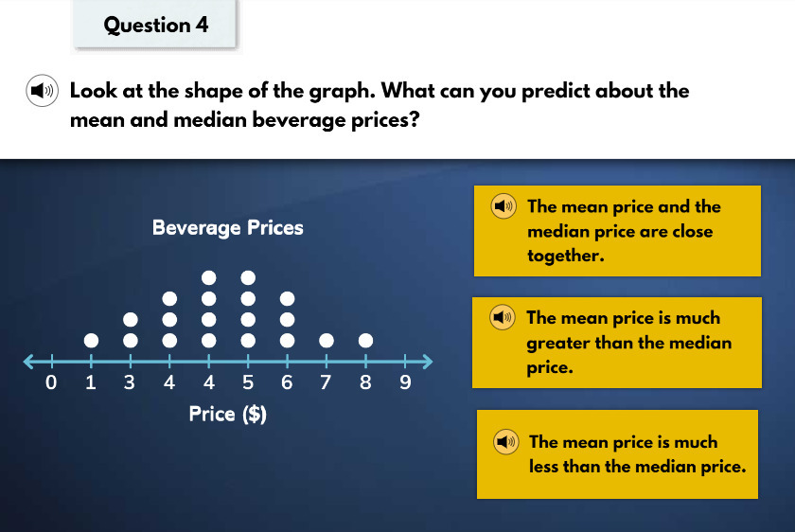Play audio for 'close together' answer
This screenshot has height=532, width=795.
[503, 206]
